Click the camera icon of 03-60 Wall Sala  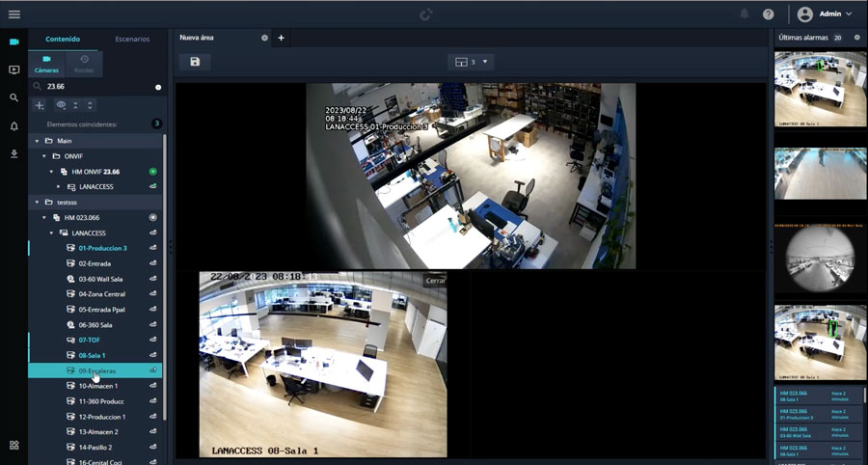click(x=70, y=279)
